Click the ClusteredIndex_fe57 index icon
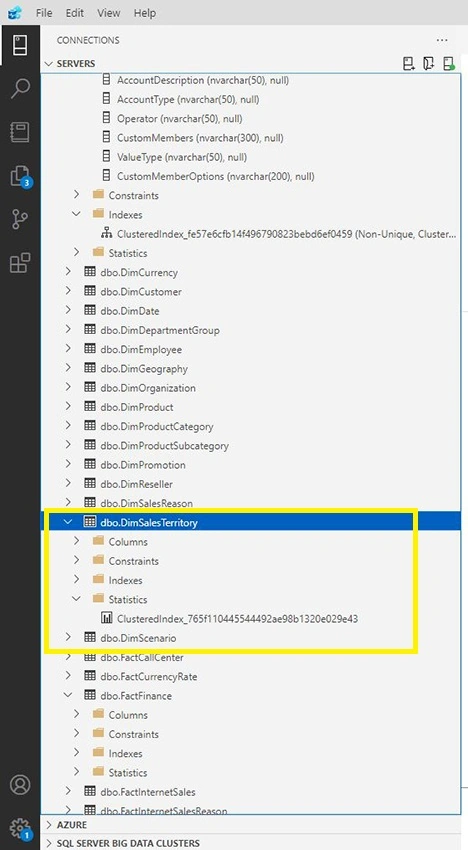 [x=107, y=234]
